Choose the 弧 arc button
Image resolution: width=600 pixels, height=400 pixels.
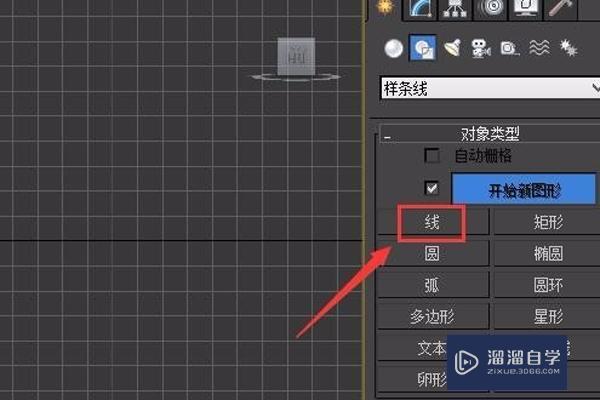(x=433, y=285)
